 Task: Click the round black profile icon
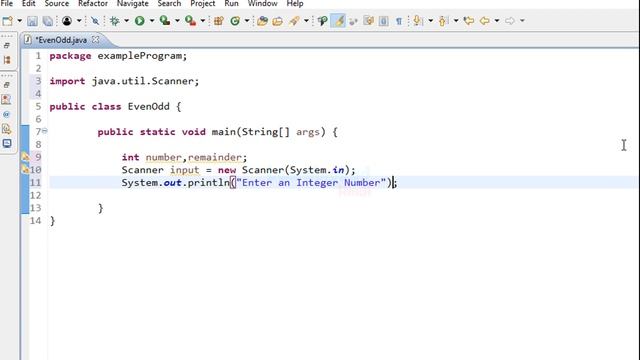point(67,21)
